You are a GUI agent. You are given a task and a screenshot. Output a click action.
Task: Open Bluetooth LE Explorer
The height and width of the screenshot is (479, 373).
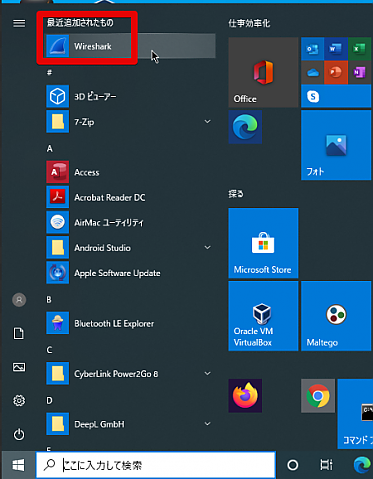pyautogui.click(x=131, y=323)
